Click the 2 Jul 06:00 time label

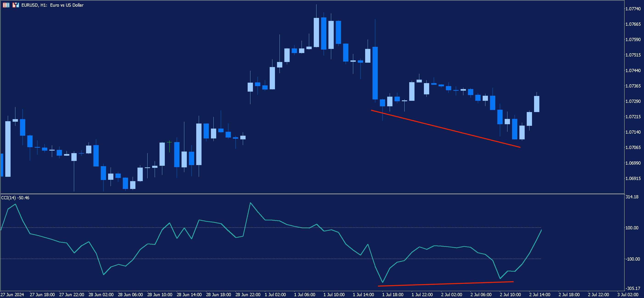481,295
